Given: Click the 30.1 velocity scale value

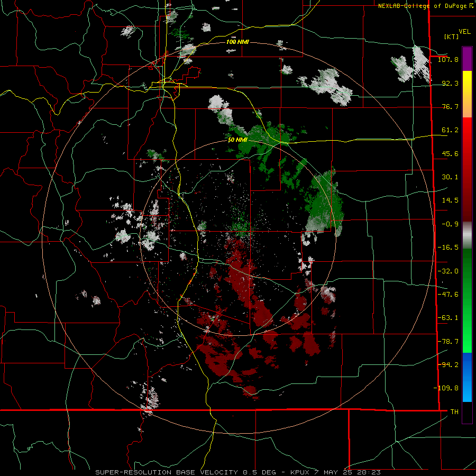Looking at the screenshot, I should tap(450, 177).
